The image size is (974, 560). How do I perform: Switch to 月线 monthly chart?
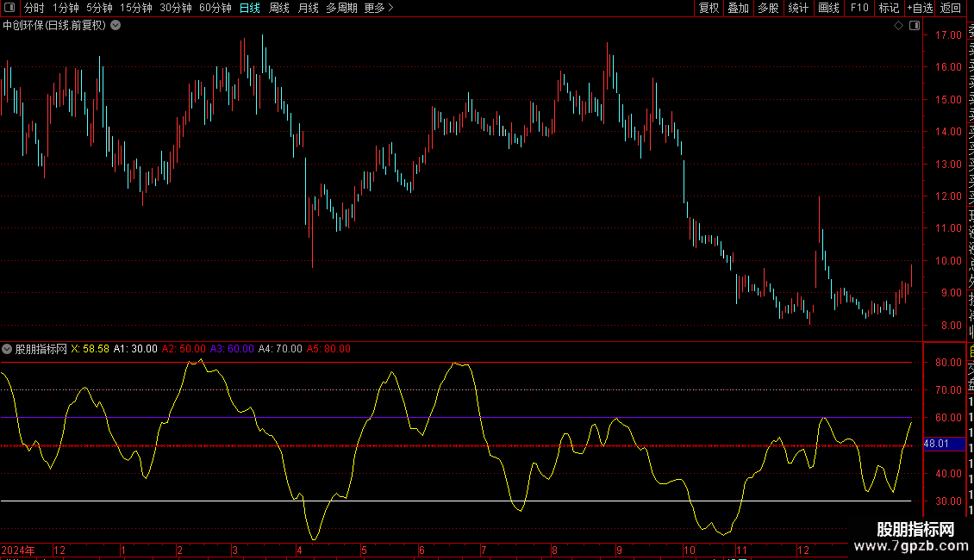(308, 8)
